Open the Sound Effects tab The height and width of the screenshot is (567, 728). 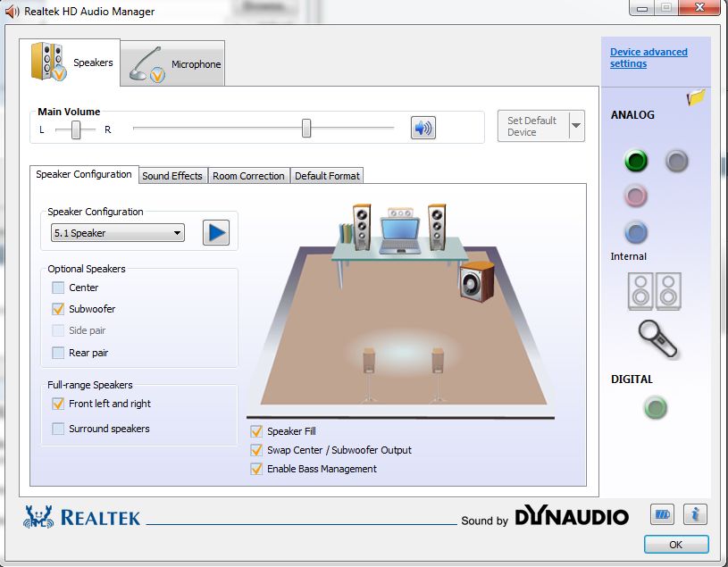click(172, 176)
